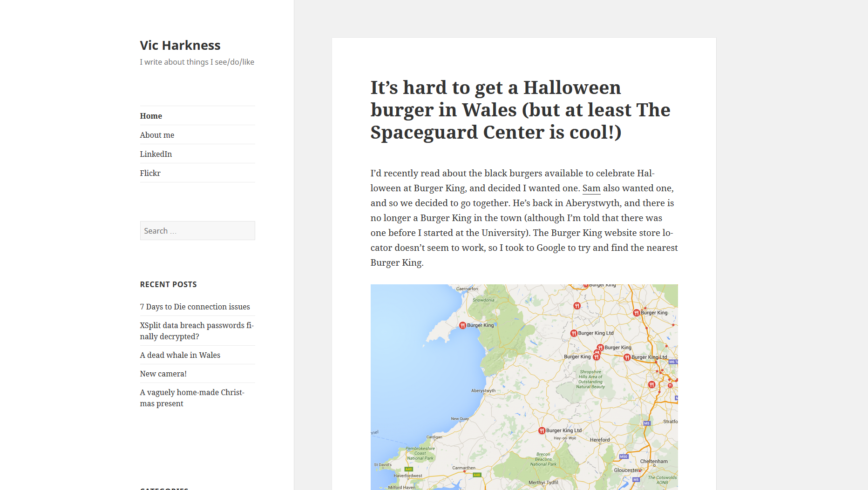Click the unlabeled restaurant pin below Burger King top label
Viewport: 868px width, 490px height.
tap(577, 306)
